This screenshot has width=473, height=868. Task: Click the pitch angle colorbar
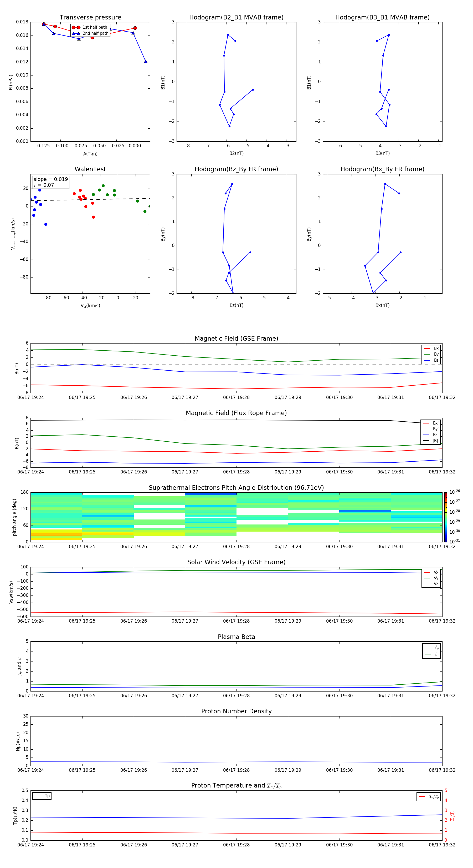(445, 517)
